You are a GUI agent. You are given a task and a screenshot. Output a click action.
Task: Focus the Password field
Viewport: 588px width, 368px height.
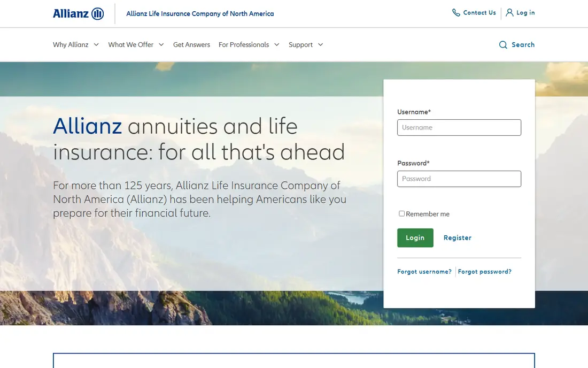click(x=459, y=179)
